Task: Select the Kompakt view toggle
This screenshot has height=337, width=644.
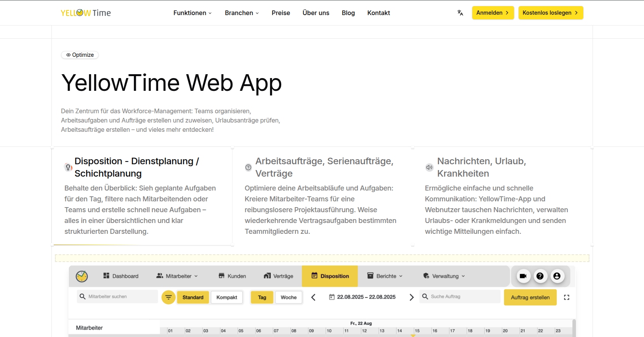Action: coord(227,297)
